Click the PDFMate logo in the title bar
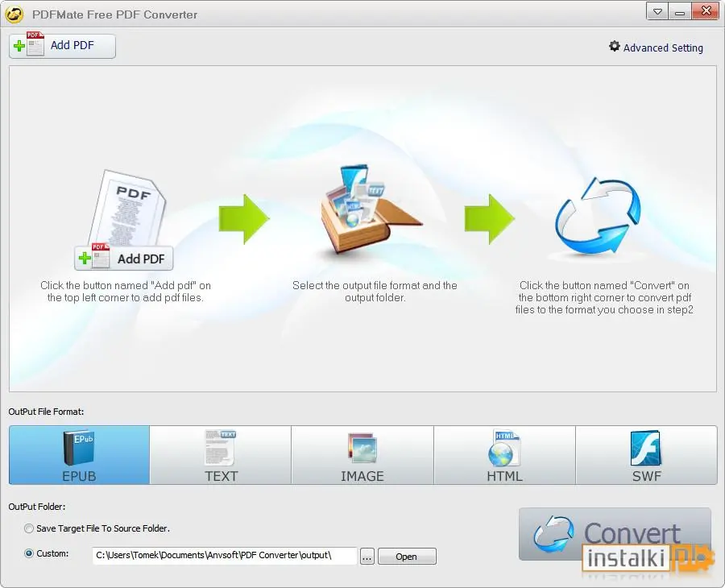The height and width of the screenshot is (588, 725). point(14,14)
